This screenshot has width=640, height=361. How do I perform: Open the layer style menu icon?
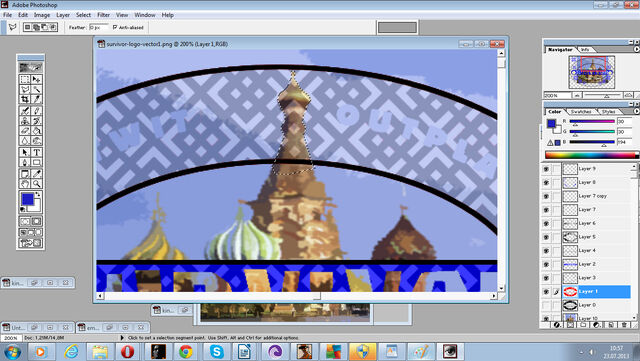click(x=557, y=325)
